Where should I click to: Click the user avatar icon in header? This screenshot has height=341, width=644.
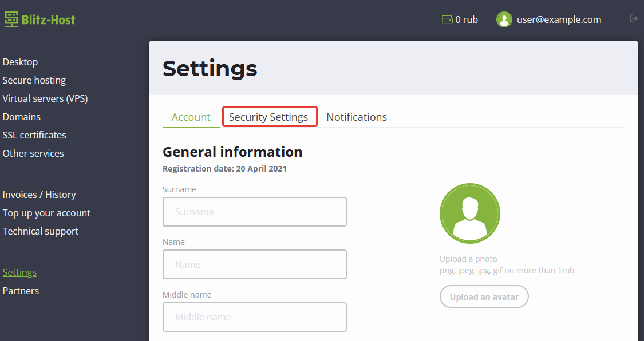(x=504, y=20)
